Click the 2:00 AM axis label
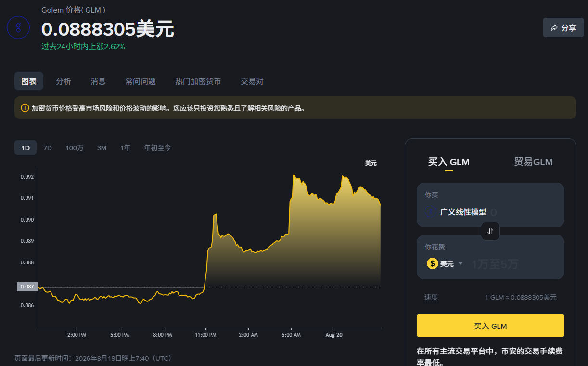588x366 pixels. tap(248, 334)
